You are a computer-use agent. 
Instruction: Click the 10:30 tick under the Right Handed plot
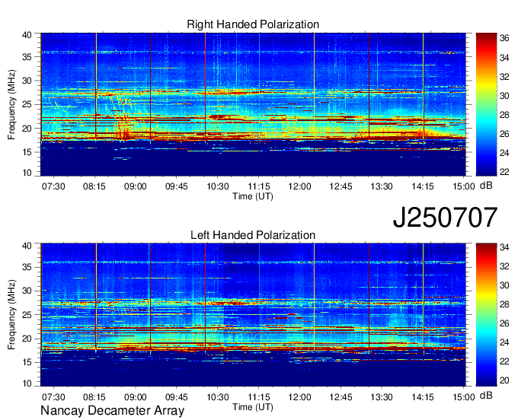tap(217, 186)
